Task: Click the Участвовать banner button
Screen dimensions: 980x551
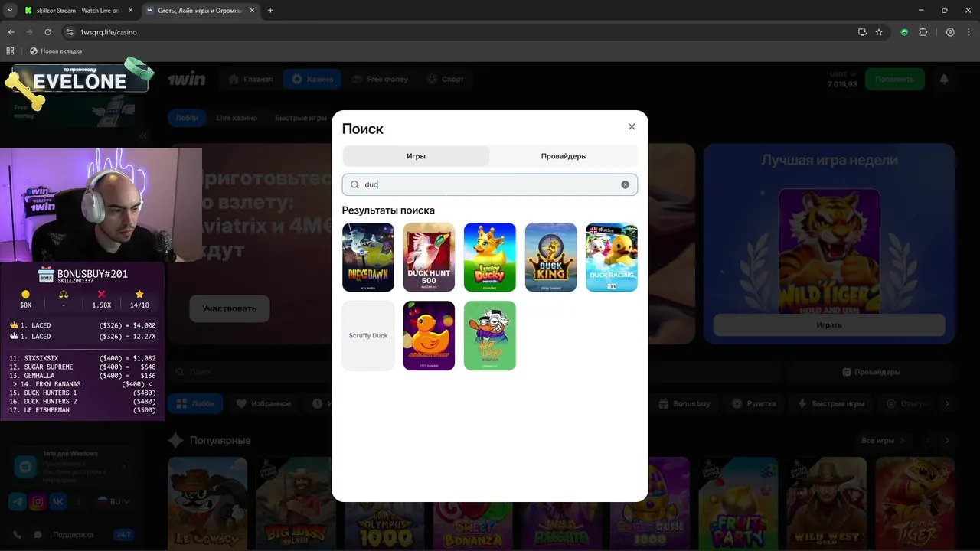Action: point(230,308)
